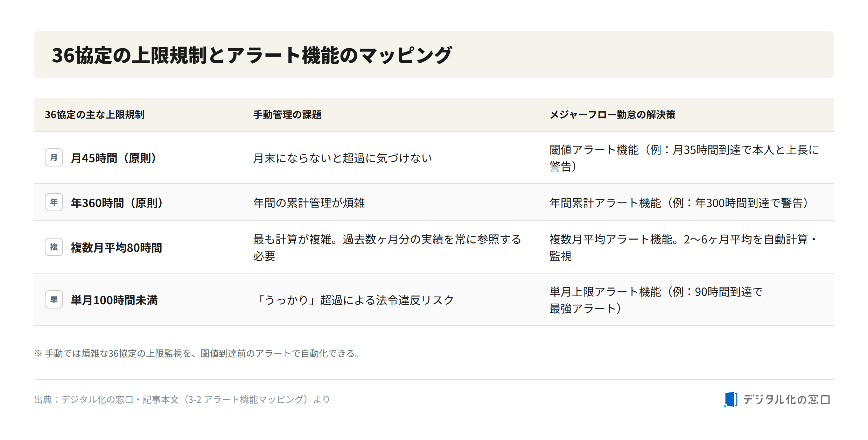Click the blue デジタル化の窓口 logo icon

(x=731, y=399)
